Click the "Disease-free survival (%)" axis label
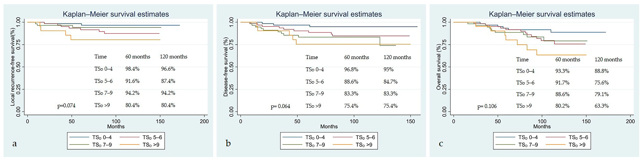644x162 pixels. [226, 67]
